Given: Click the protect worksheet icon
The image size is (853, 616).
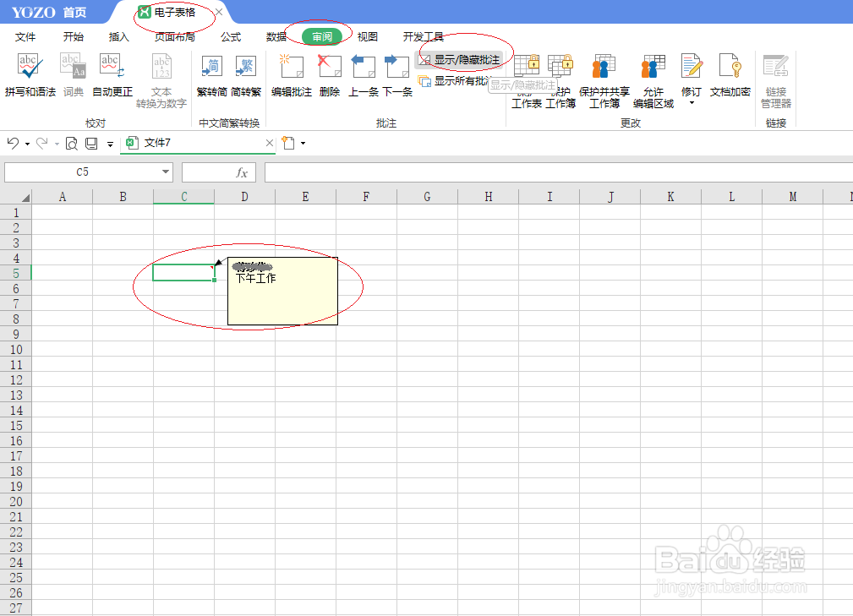Looking at the screenshot, I should point(527,65).
